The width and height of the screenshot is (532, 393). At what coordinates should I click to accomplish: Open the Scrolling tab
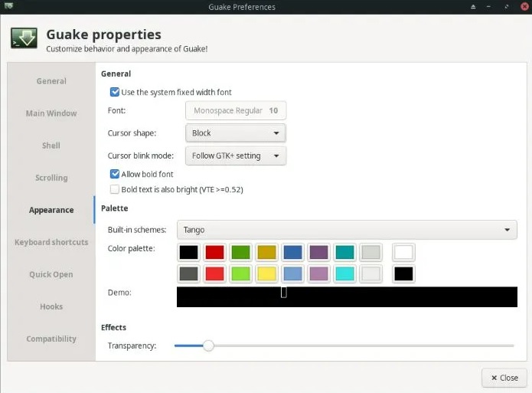(51, 178)
